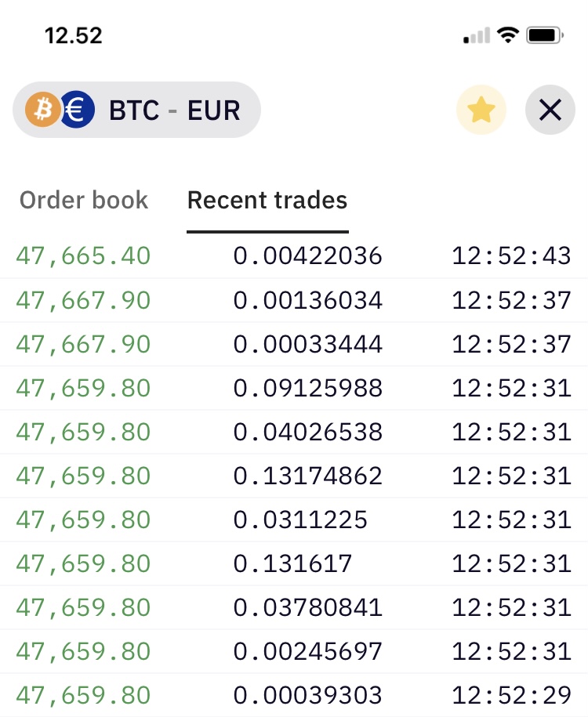Open the BTC - EUR pair selector
The height and width of the screenshot is (717, 588).
coord(136,110)
